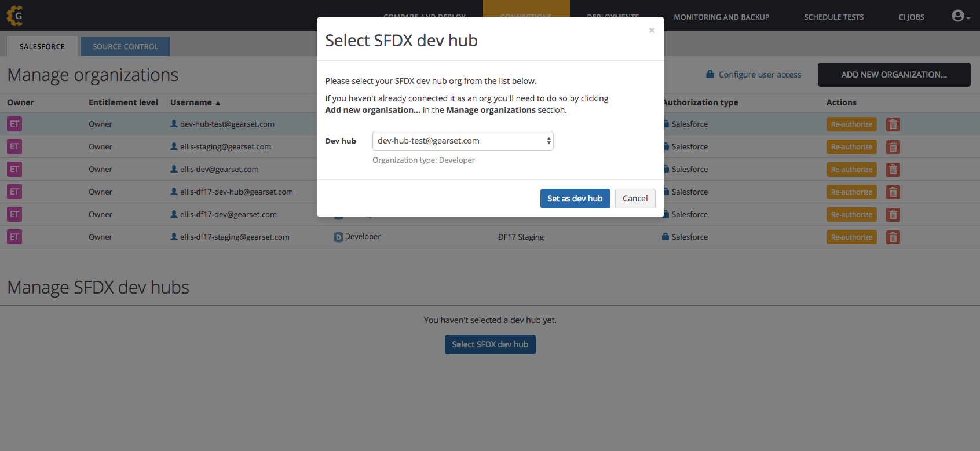Click the Developer type icon for DF17 Staging

pos(338,237)
